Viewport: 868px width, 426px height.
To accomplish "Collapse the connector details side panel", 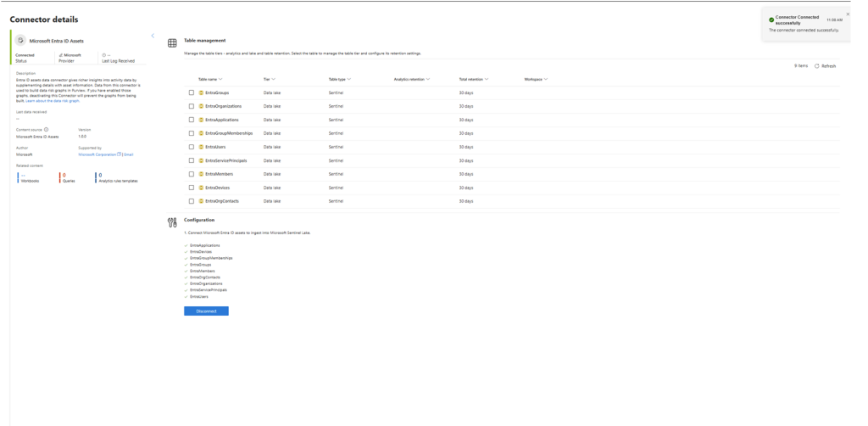I will pyautogui.click(x=153, y=35).
